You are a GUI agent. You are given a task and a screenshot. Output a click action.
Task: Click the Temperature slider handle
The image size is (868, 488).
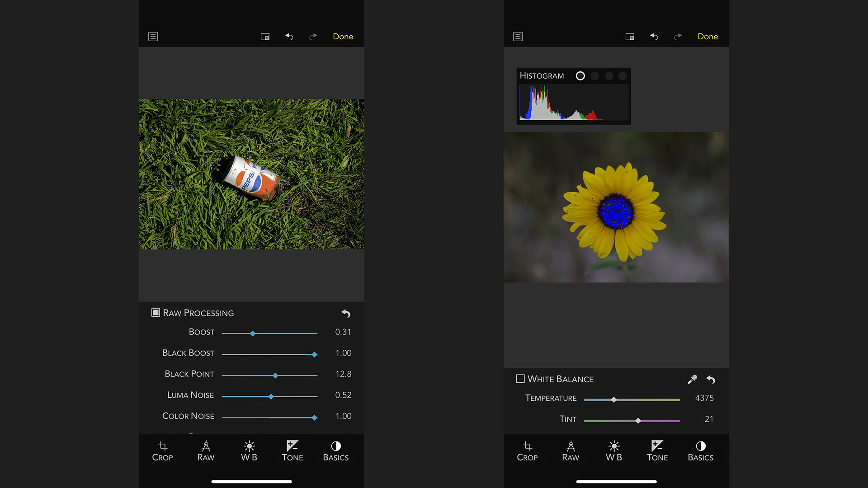[613, 399]
